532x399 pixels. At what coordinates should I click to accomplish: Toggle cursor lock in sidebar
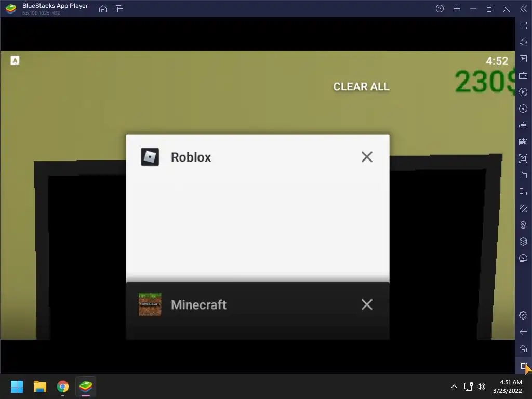coord(523,59)
